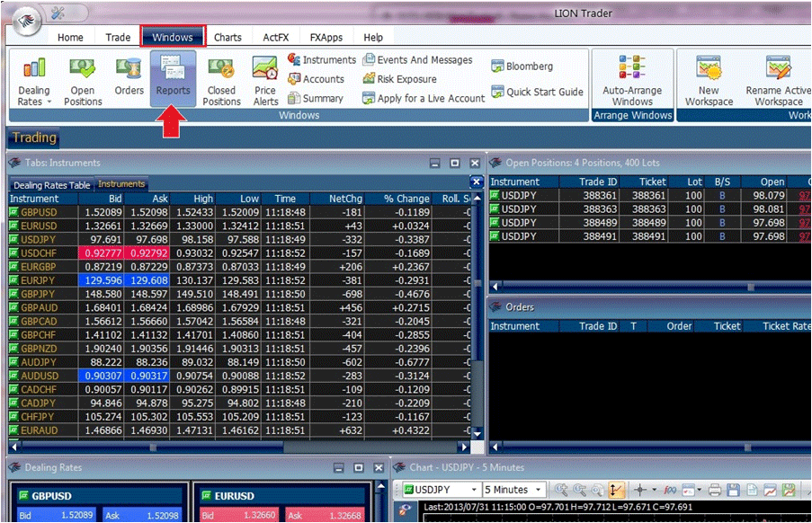Open Events And Messages window
The height and width of the screenshot is (523, 812).
coord(417,60)
